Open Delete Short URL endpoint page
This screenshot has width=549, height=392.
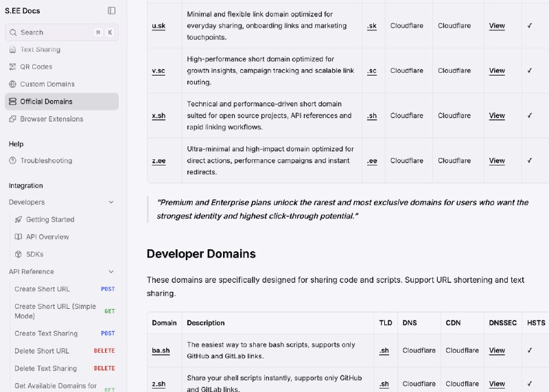point(42,351)
